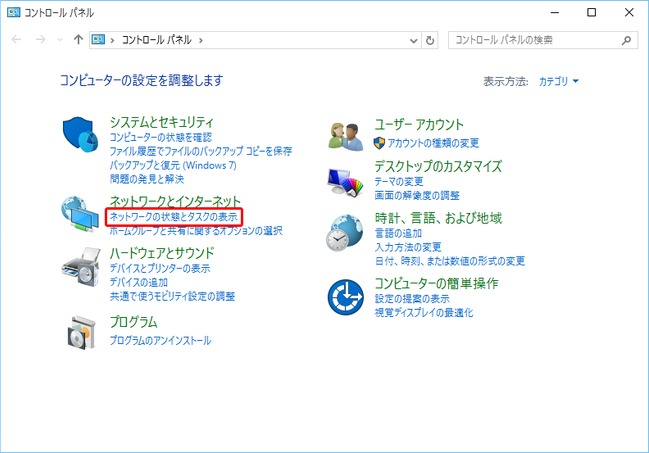Open ファイル履歴 backup copy link

click(x=201, y=151)
